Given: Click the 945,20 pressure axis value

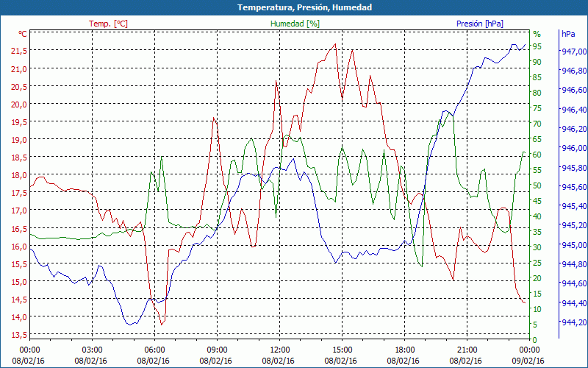Looking at the screenshot, I should [x=574, y=225].
